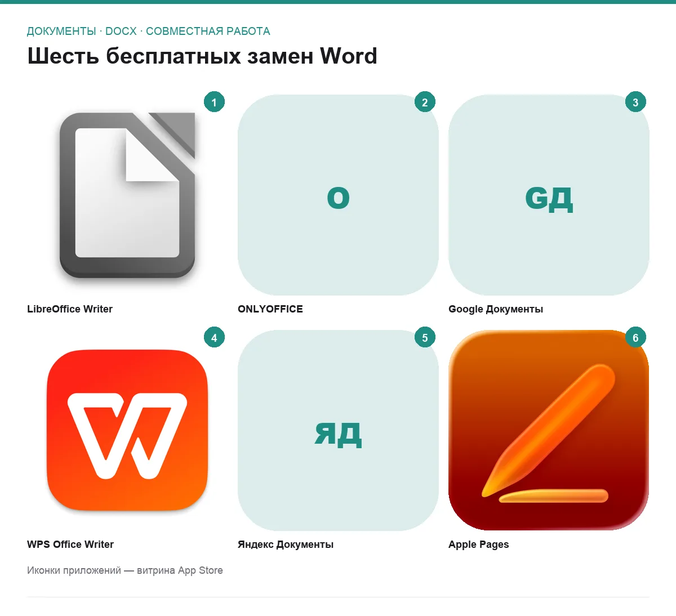Open the WPS Office Writer icon
This screenshot has height=616, width=676.
click(127, 430)
